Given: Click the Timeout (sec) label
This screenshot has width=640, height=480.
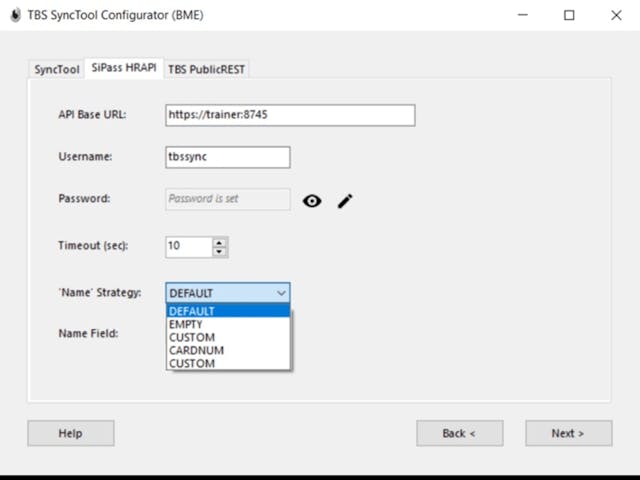Looking at the screenshot, I should pos(93,246).
